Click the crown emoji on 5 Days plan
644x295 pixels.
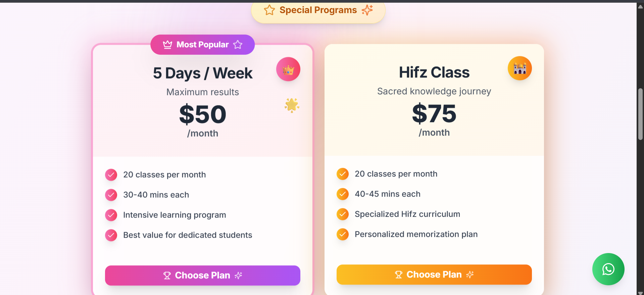click(x=288, y=69)
